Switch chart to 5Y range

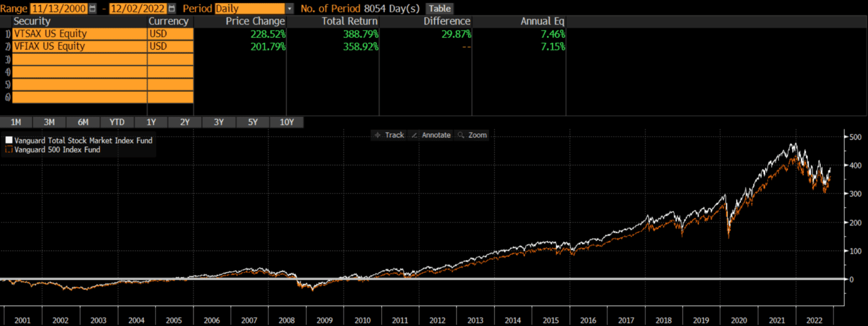252,122
